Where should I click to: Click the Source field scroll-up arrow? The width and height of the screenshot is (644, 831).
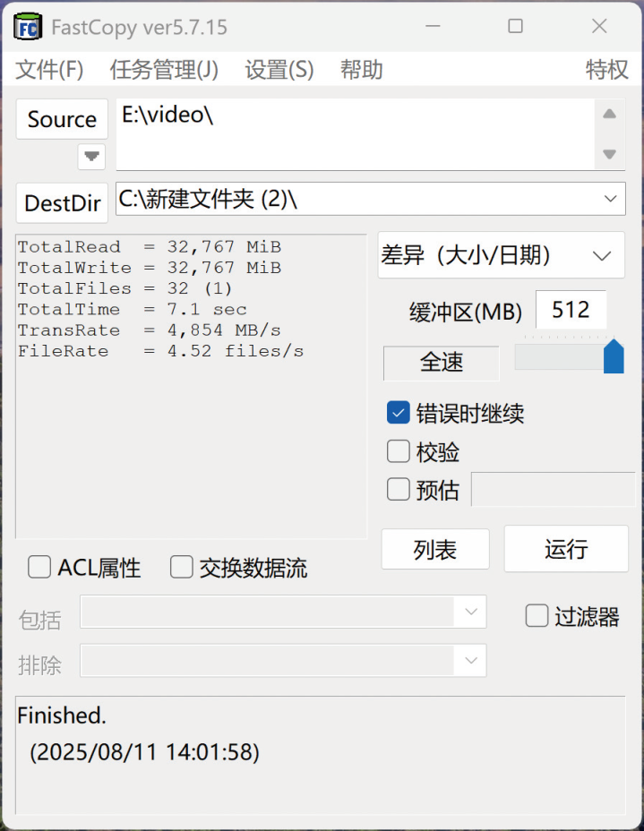[x=609, y=114]
